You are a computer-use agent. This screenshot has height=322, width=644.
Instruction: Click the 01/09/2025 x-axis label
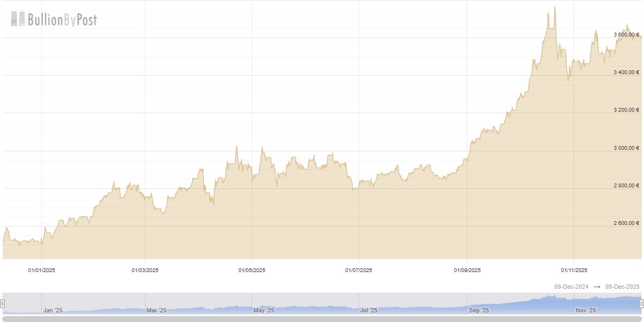pyautogui.click(x=467, y=270)
